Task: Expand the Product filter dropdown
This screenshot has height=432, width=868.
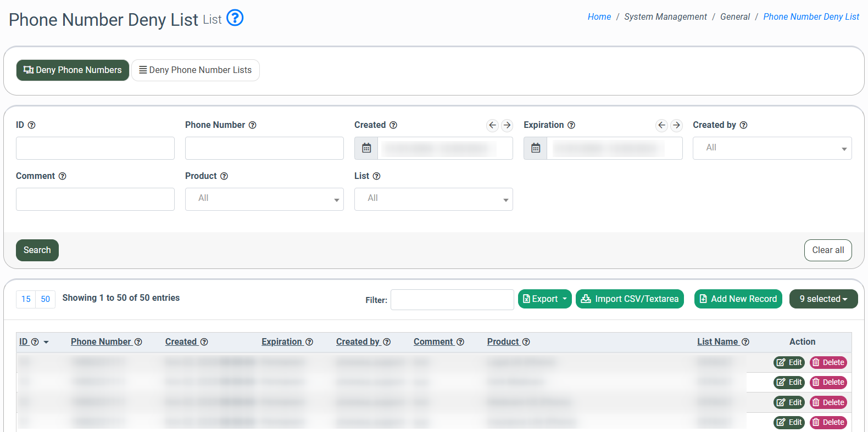Action: (x=264, y=199)
